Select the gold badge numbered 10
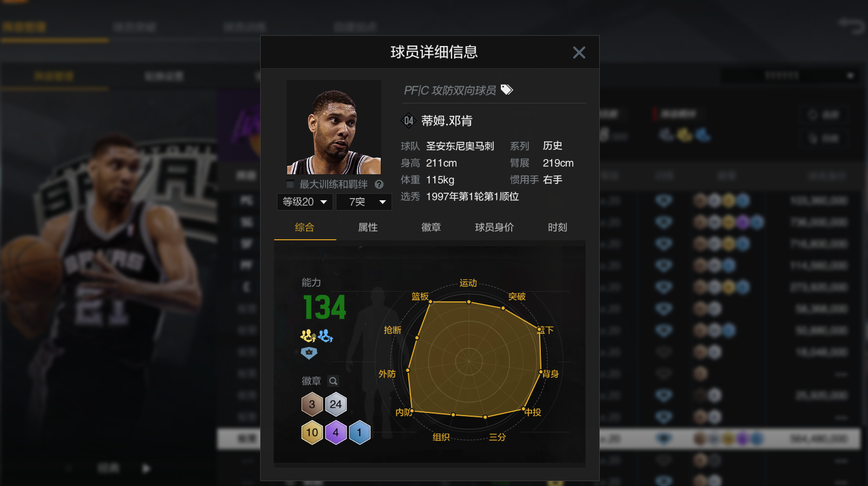The height and width of the screenshot is (486, 868). tap(312, 432)
